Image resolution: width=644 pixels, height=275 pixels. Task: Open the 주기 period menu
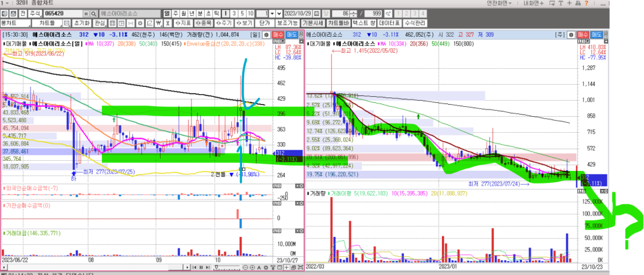point(224,23)
